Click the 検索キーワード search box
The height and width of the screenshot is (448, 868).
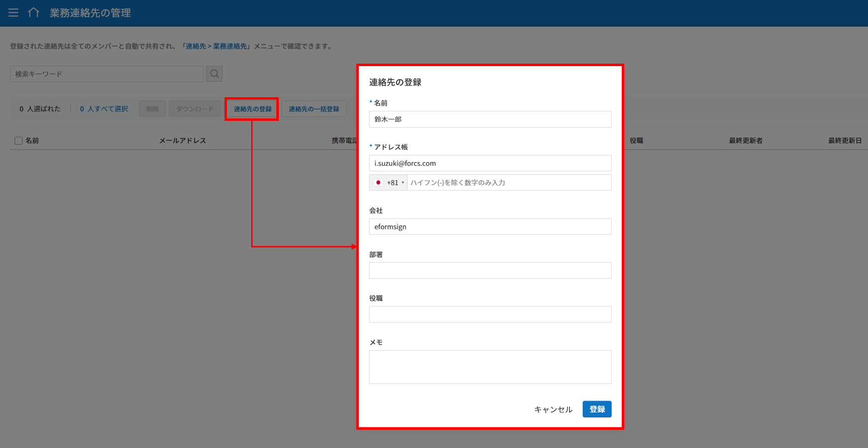107,74
